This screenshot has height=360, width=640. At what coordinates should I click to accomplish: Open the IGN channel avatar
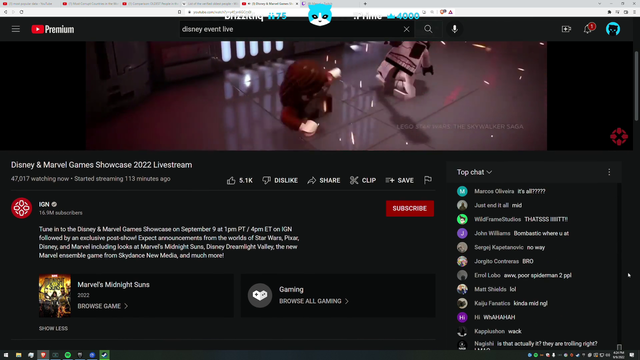pyautogui.click(x=21, y=208)
